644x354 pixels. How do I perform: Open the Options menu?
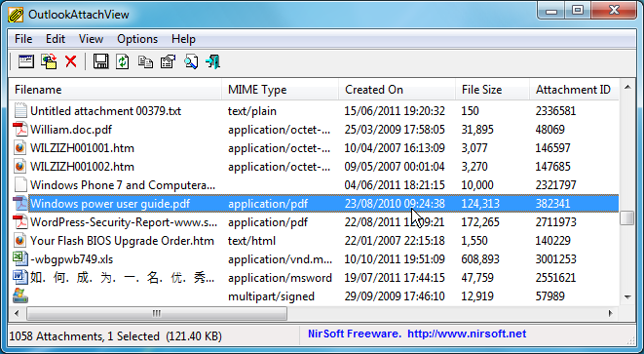tap(137, 39)
